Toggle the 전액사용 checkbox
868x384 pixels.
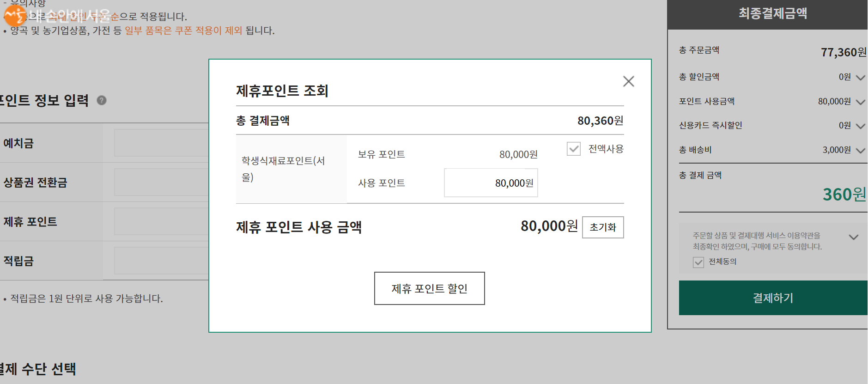click(574, 149)
